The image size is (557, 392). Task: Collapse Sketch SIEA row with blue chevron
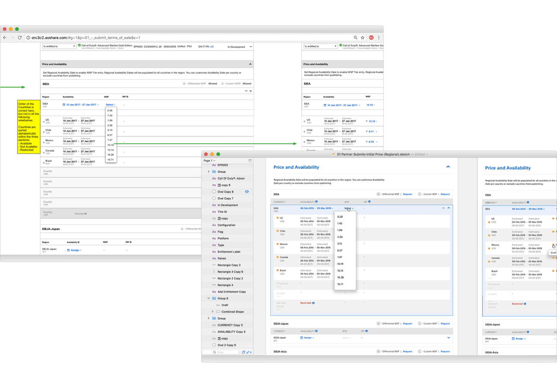point(449,208)
